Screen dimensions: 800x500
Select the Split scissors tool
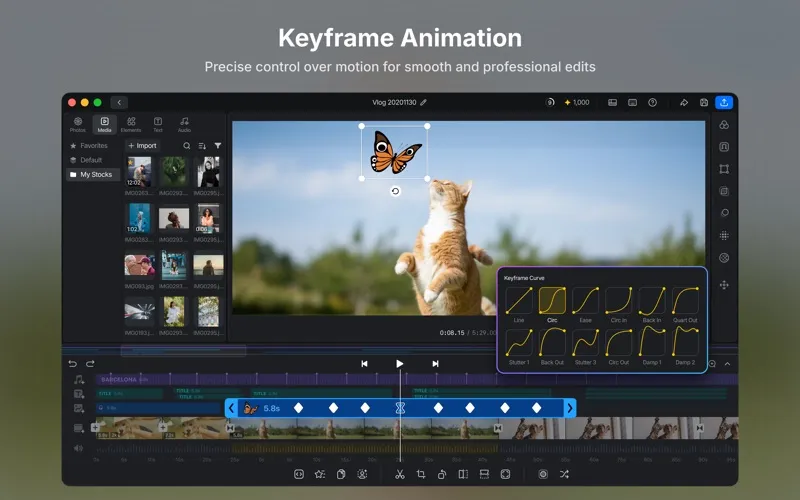click(x=399, y=474)
